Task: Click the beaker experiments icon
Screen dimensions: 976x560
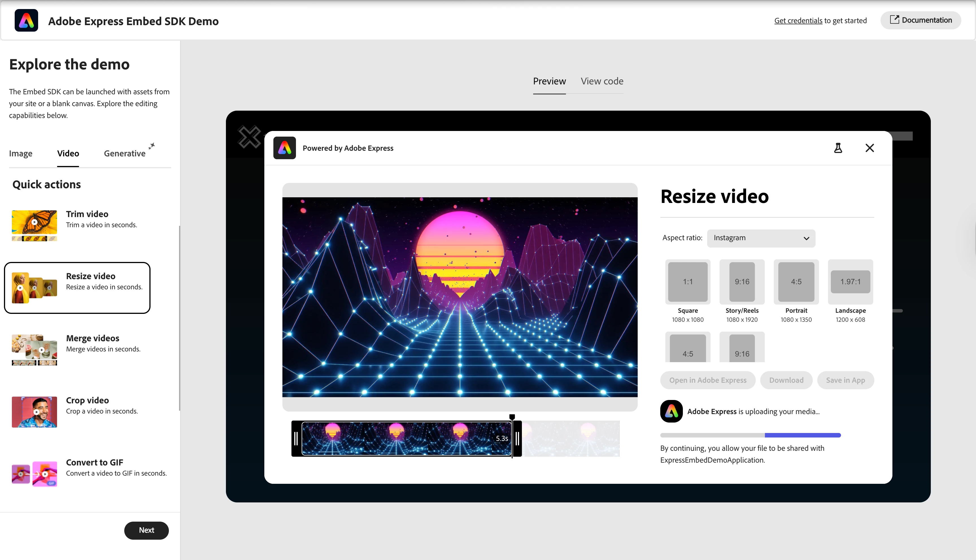Action: (x=838, y=148)
